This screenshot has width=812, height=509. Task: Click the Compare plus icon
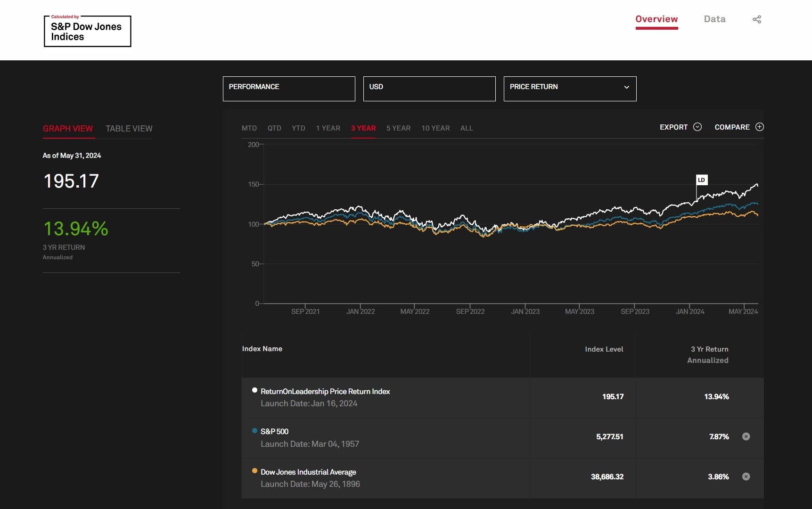(759, 127)
